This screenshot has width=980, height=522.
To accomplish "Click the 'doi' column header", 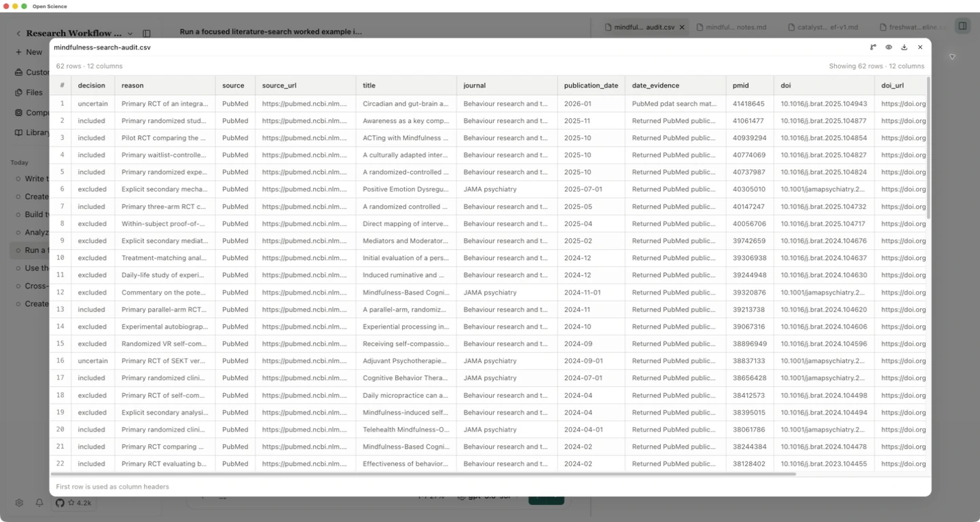I will click(824, 86).
